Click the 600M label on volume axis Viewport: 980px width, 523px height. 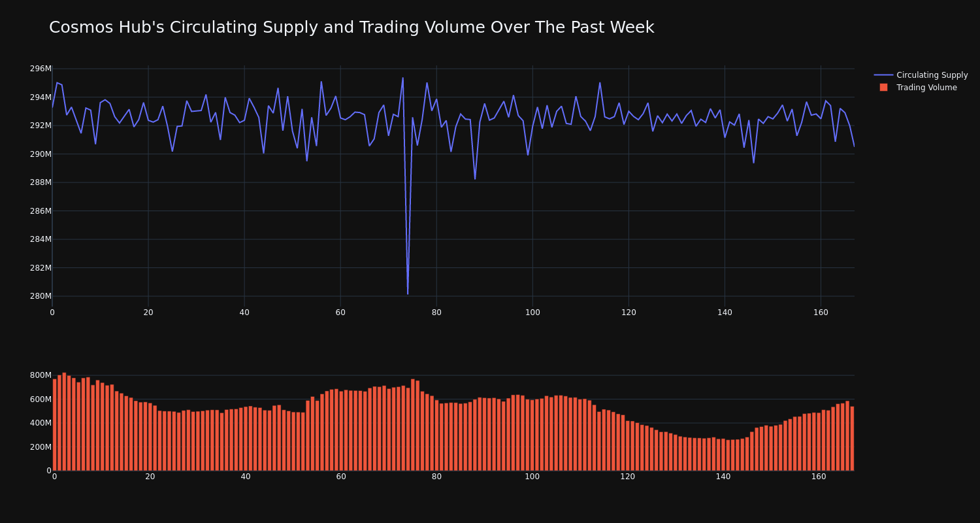[x=40, y=399]
